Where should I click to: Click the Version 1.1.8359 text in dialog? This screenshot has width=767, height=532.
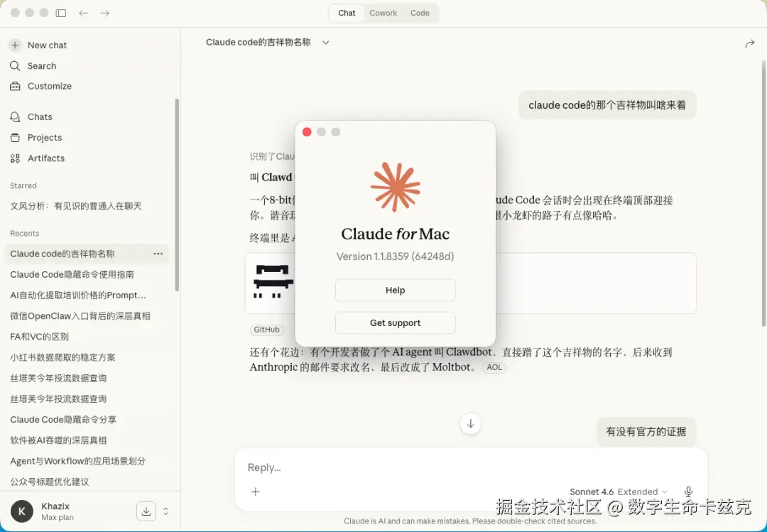point(396,256)
